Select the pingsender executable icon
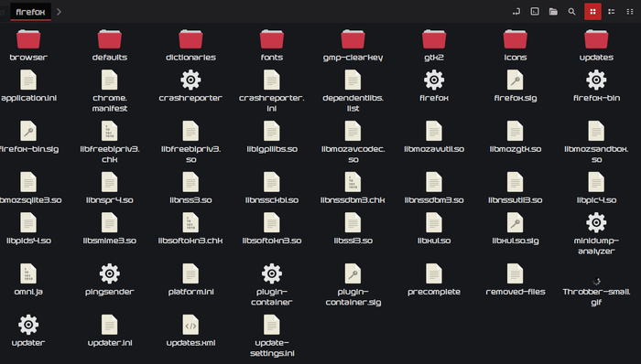Viewport: 641px width, 364px height. point(110,273)
